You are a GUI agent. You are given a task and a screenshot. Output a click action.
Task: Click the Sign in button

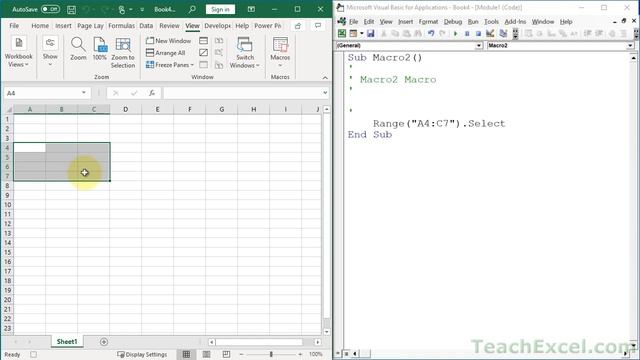click(220, 9)
